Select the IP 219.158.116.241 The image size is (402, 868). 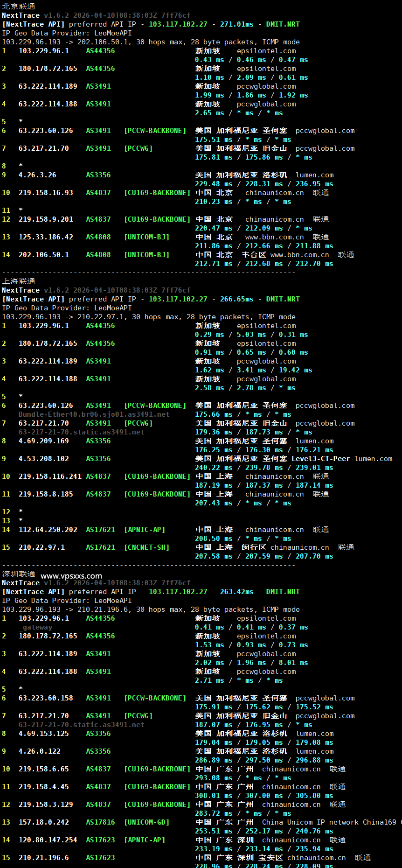50,476
